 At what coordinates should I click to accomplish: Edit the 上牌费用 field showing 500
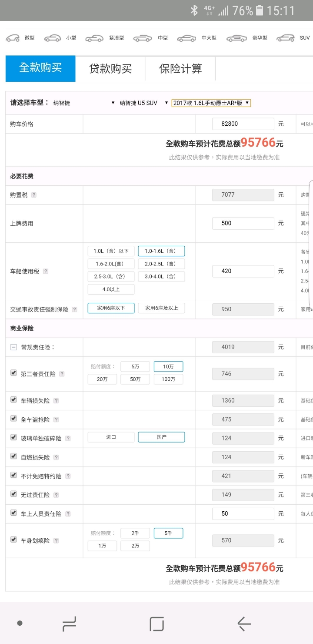click(243, 223)
